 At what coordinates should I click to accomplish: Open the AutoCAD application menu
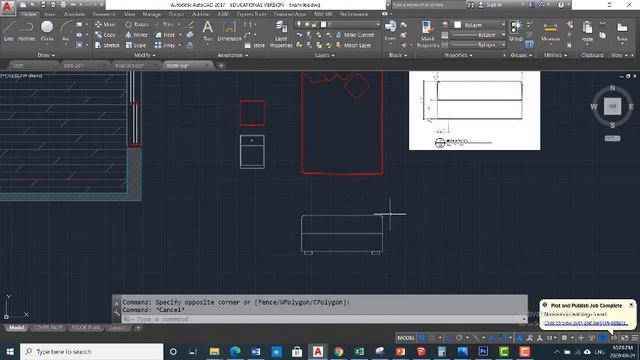(x=7, y=7)
